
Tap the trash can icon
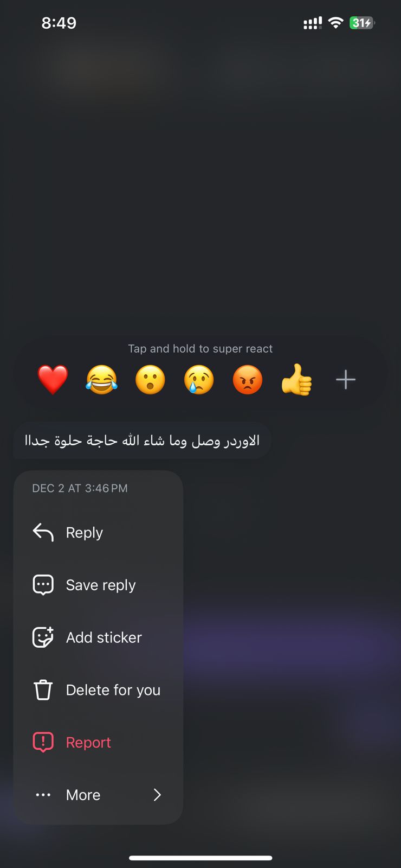(x=43, y=690)
